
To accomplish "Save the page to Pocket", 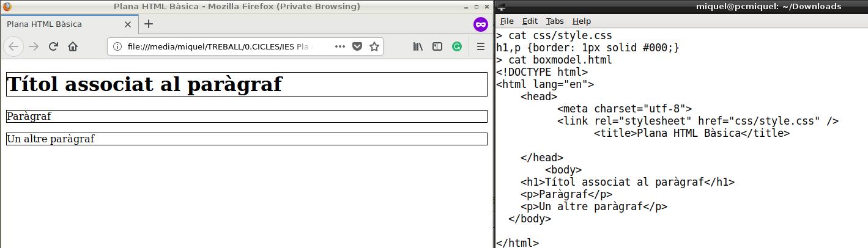I will point(357,46).
